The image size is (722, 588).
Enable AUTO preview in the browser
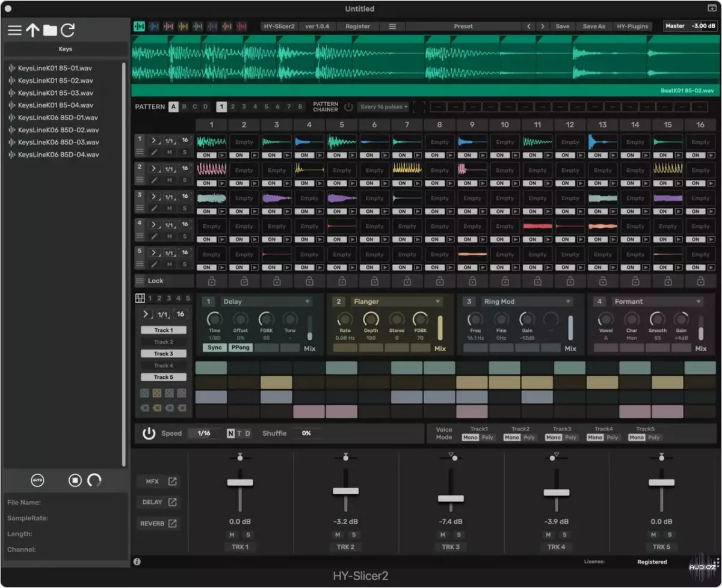tap(37, 480)
